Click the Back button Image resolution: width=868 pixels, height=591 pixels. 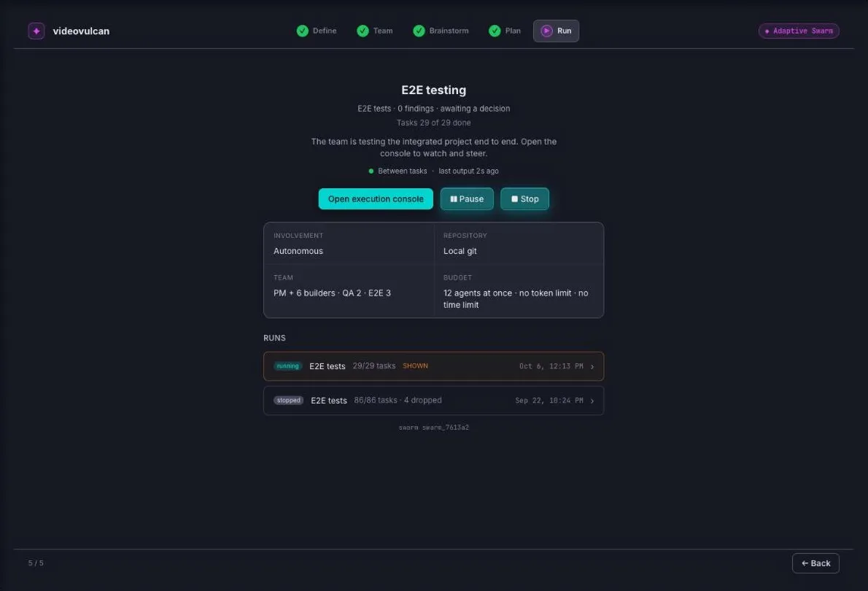coord(815,563)
